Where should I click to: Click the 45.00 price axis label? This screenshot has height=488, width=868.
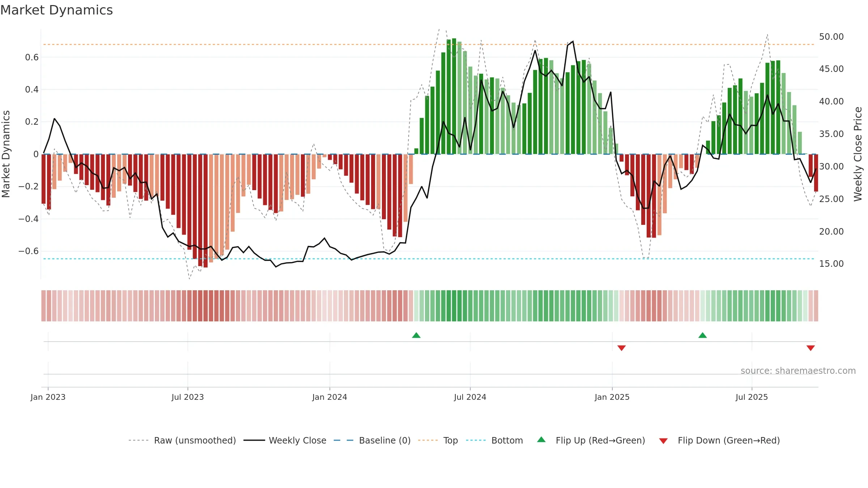pyautogui.click(x=831, y=69)
